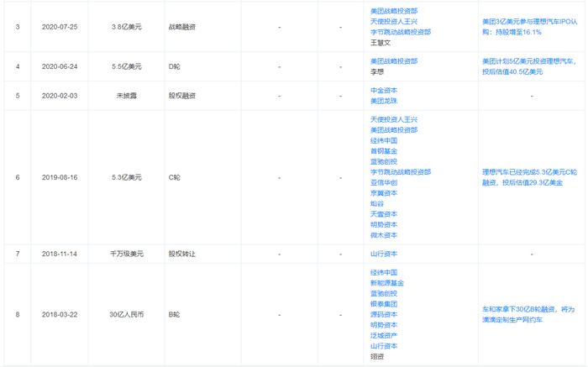
Task: Select the amount cell 5.5亿美元
Action: [126, 66]
